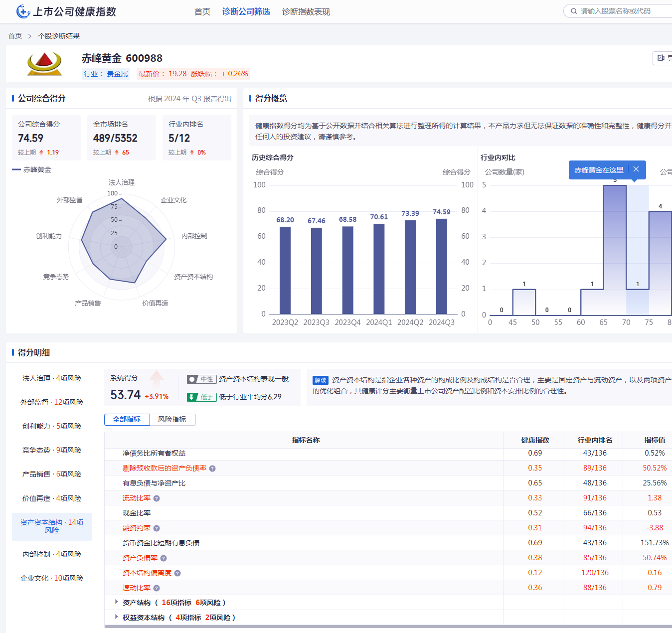672x633 pixels.
Task: Open help icon next to 融资约束
Action: point(157,528)
